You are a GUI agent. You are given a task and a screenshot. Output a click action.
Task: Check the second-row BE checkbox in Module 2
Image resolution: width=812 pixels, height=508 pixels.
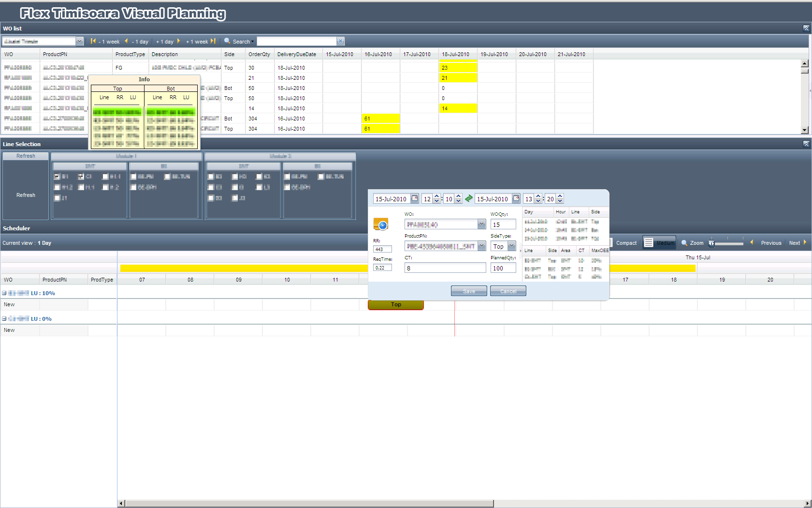pyautogui.click(x=287, y=187)
